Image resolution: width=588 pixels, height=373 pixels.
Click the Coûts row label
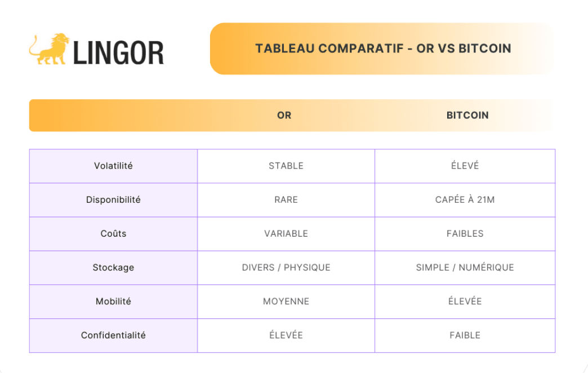point(113,234)
